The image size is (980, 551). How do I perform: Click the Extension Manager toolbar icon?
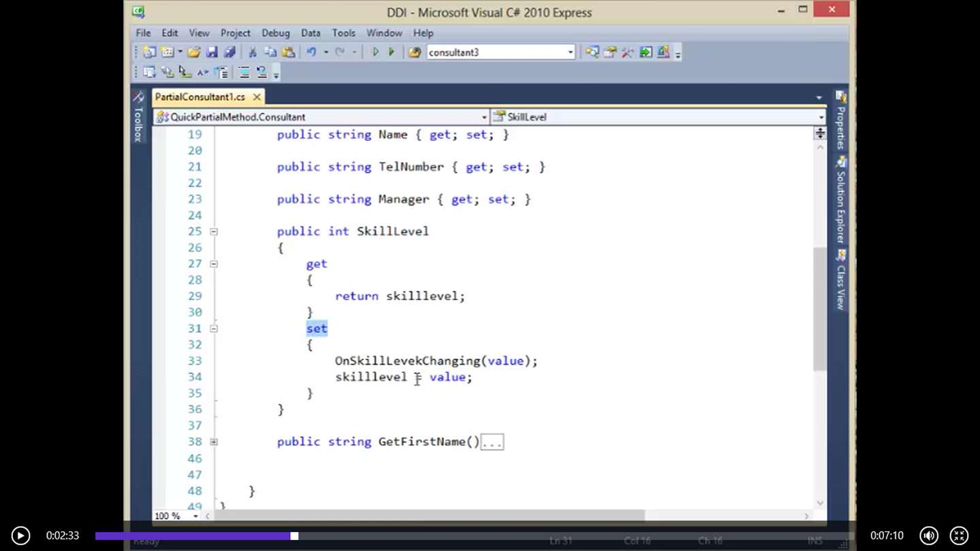point(663,52)
